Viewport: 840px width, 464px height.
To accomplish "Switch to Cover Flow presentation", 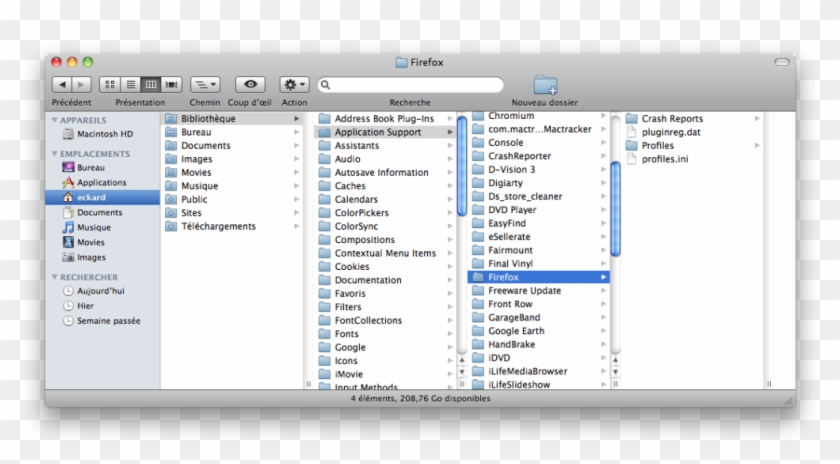I will click(x=171, y=85).
